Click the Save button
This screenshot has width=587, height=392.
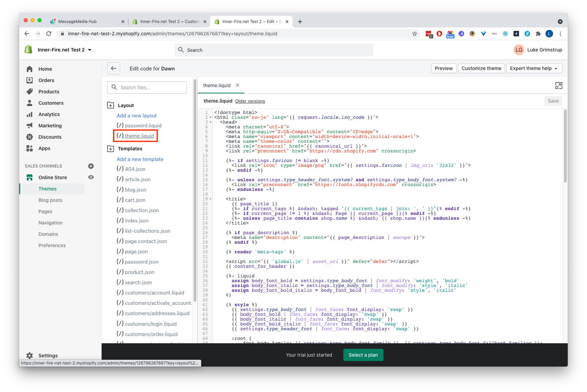pos(553,101)
